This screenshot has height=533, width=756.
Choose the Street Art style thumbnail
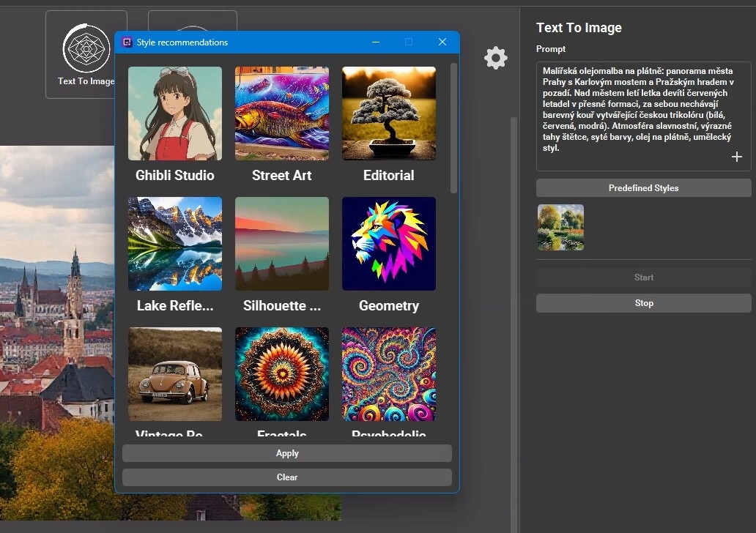point(282,113)
